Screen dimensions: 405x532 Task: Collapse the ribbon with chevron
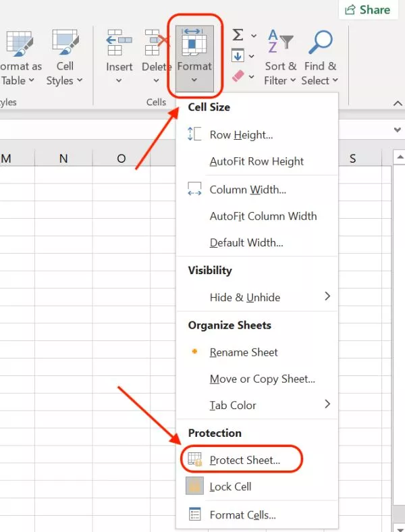click(398, 103)
